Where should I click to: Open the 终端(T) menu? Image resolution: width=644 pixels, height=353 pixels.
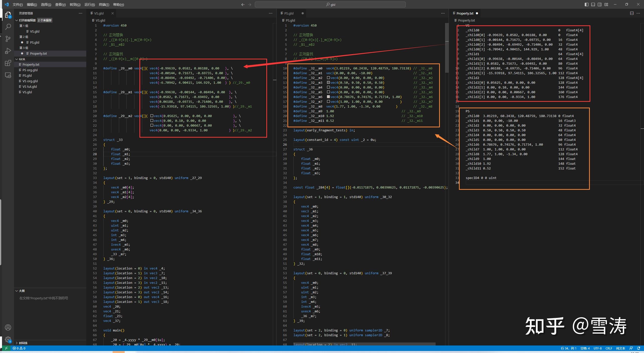[104, 5]
